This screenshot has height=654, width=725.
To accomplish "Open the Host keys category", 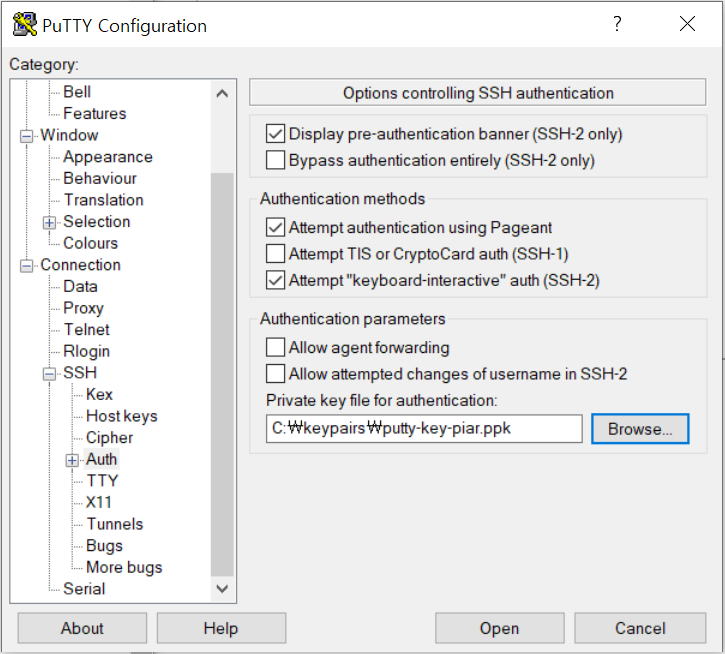I will (x=122, y=416).
